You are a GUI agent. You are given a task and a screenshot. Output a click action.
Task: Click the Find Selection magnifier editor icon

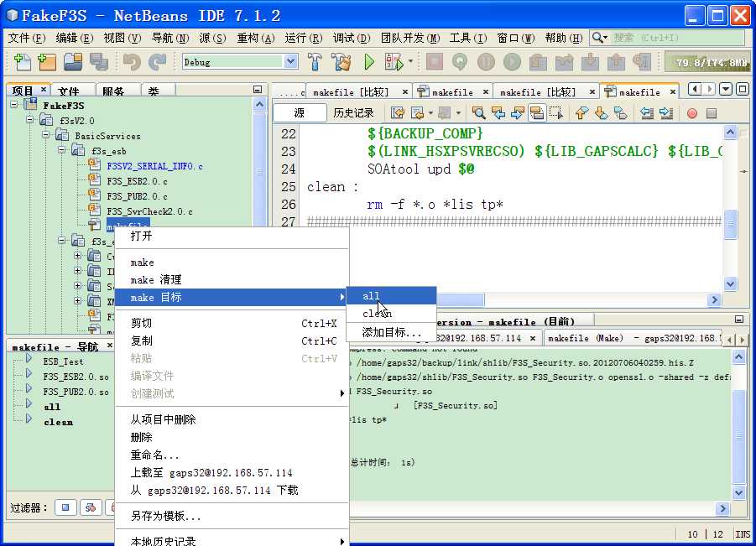click(478, 113)
